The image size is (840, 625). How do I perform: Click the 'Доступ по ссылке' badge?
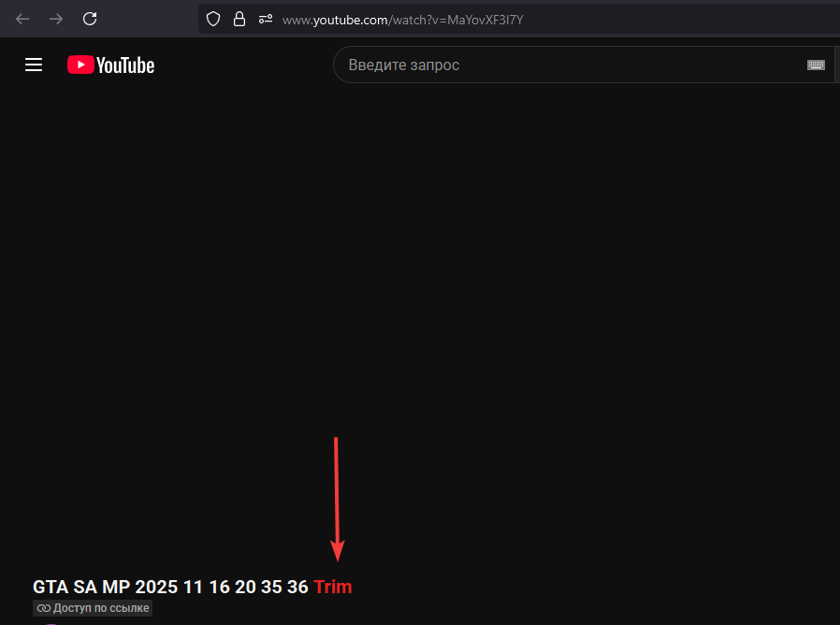tap(93, 608)
